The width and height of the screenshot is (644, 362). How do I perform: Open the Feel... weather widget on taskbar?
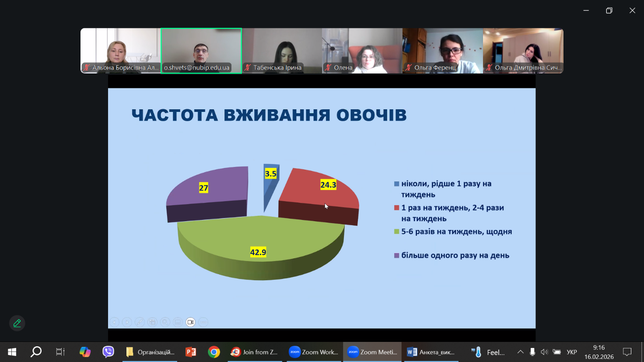click(x=488, y=352)
